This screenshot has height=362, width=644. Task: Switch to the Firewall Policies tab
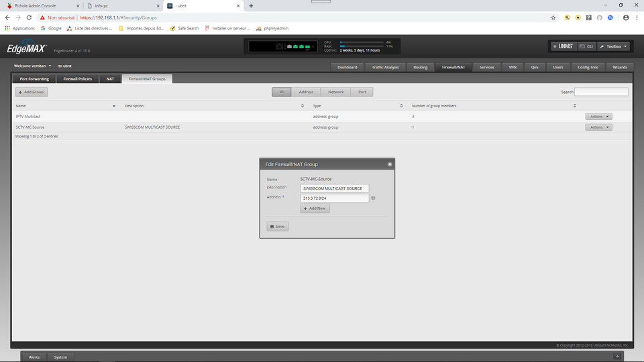(x=78, y=78)
